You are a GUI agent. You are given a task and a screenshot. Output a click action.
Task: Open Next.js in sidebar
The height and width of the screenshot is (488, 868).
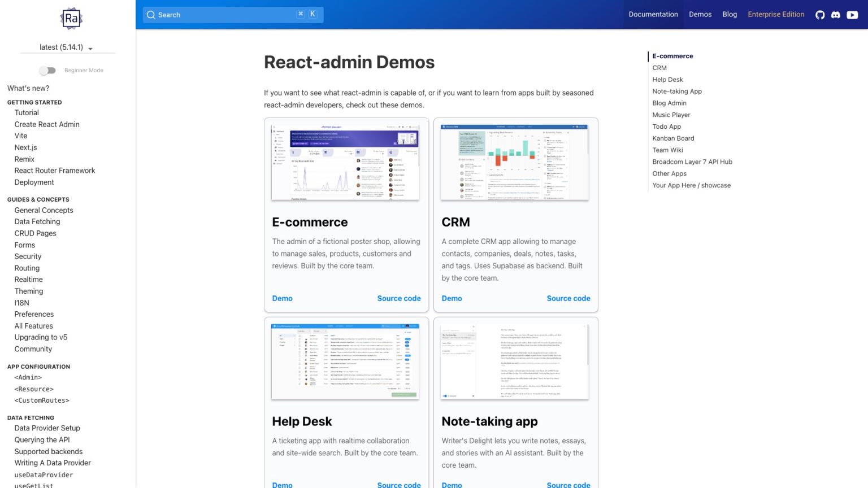25,147
